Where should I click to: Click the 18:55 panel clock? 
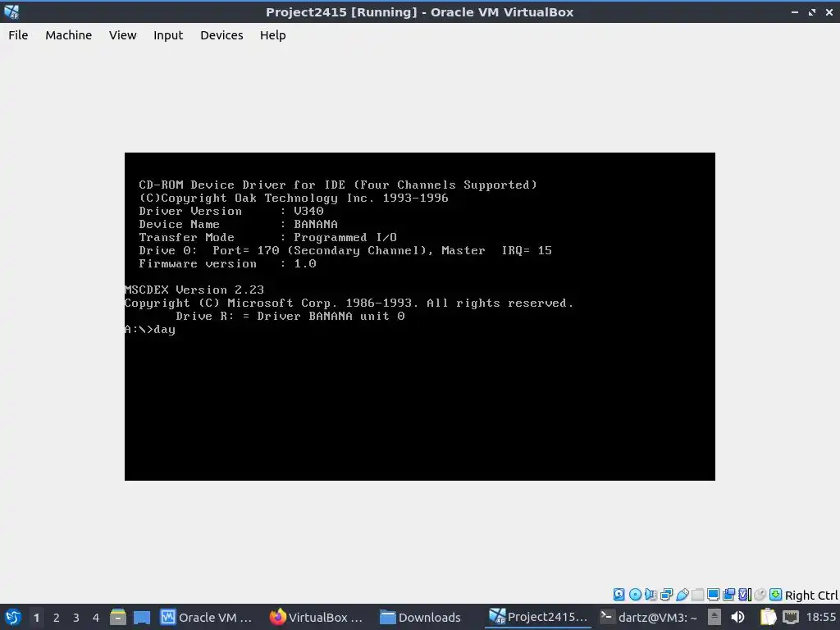[x=821, y=617]
